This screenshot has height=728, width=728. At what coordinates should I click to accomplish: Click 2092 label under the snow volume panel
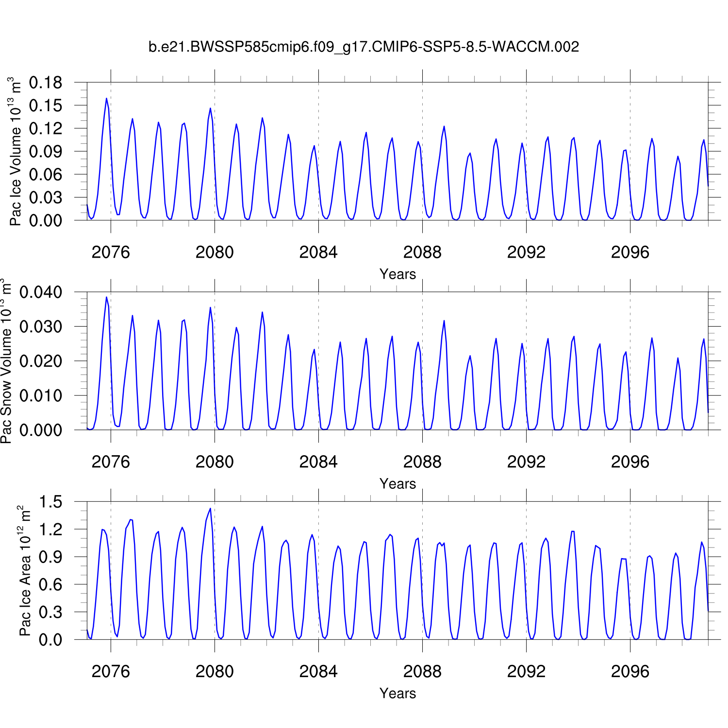click(526, 462)
